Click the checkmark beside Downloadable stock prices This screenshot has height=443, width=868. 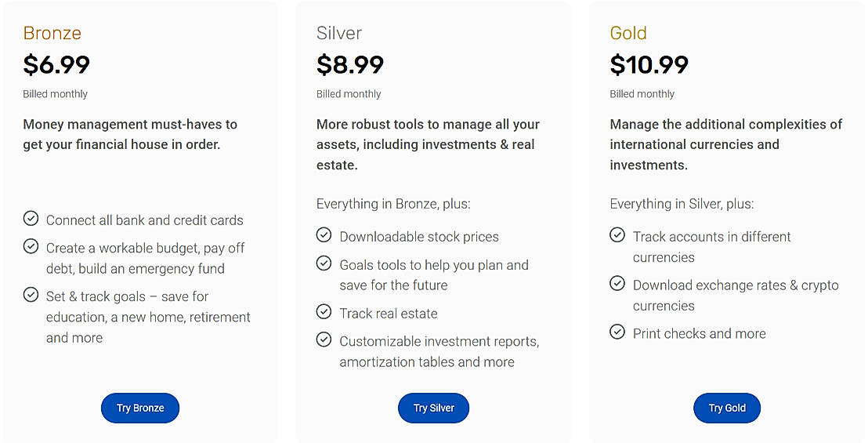pos(324,235)
